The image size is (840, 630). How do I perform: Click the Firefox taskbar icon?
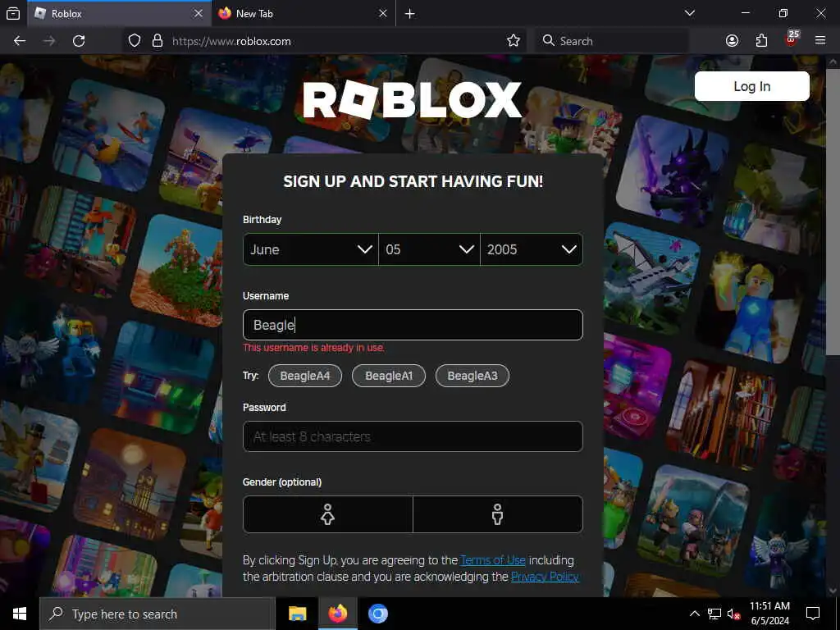pyautogui.click(x=337, y=614)
